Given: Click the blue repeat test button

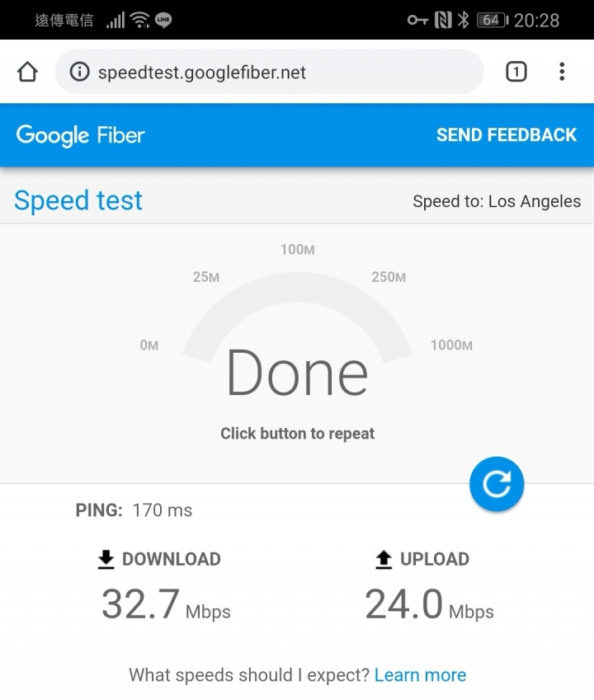Looking at the screenshot, I should [x=497, y=484].
